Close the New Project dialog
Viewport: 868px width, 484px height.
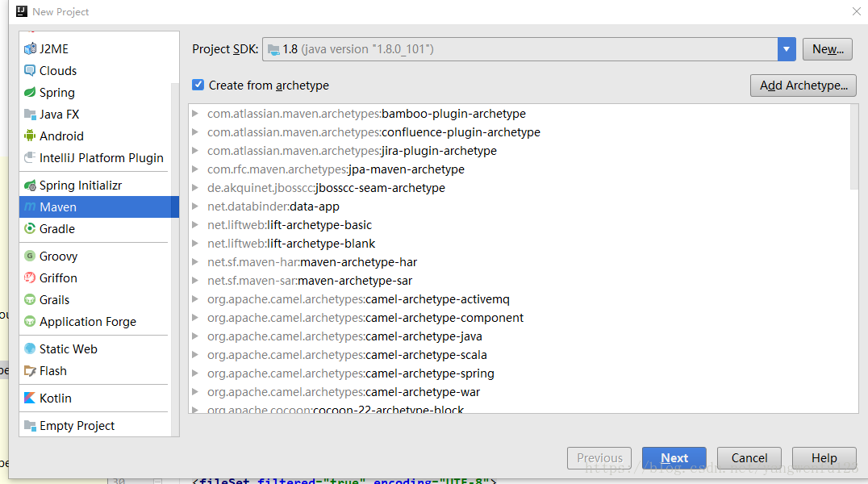point(857,11)
